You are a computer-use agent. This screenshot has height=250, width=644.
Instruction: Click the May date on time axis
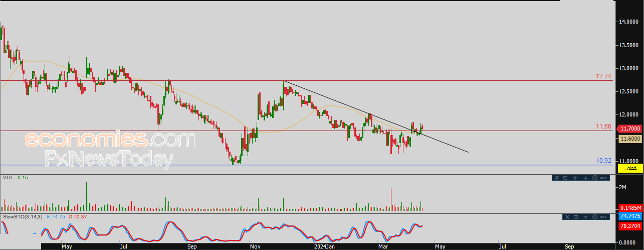[67, 247]
